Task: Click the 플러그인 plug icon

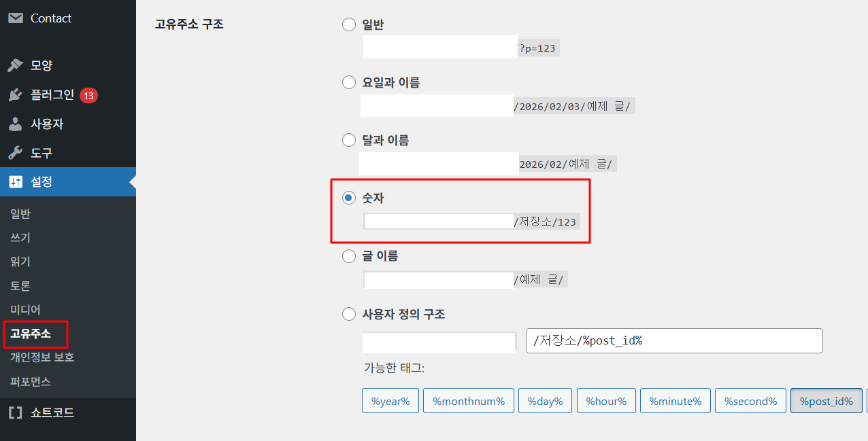Action: 15,95
